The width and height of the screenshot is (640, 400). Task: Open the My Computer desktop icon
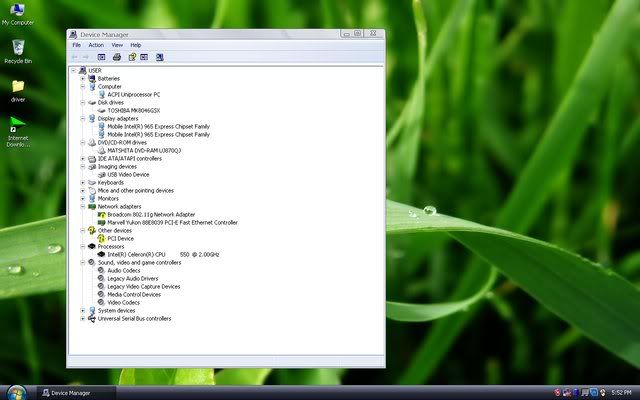tap(18, 13)
